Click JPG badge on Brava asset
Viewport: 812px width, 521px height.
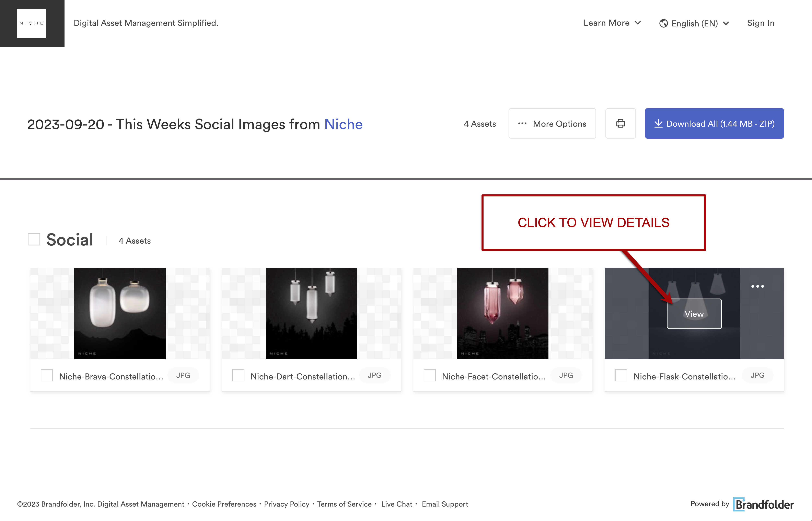(183, 376)
